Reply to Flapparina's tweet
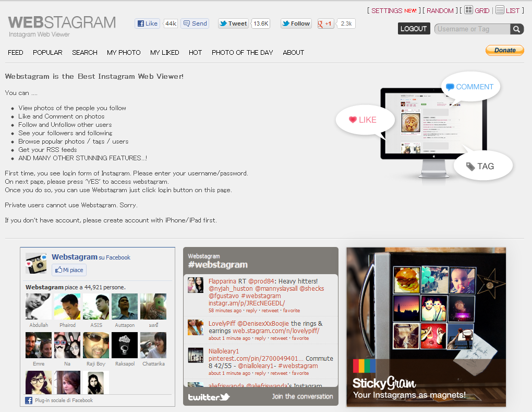The height and width of the screenshot is (412, 532). 251,311
